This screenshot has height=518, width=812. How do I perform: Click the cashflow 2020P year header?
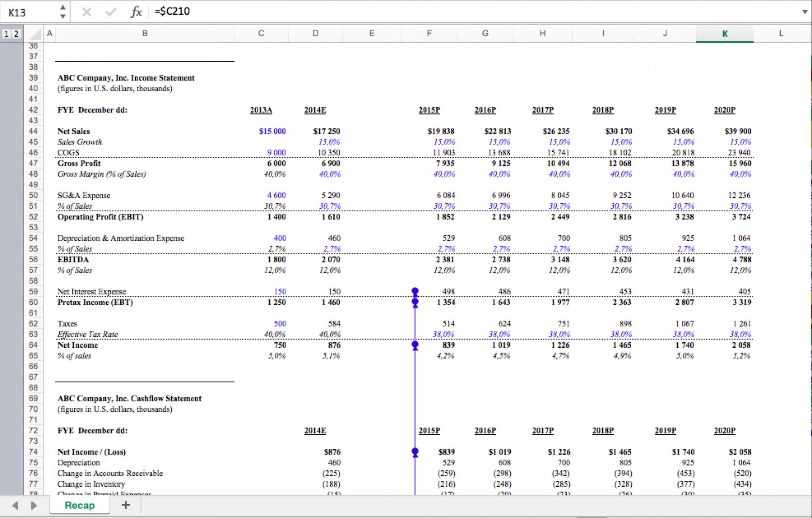coord(724,431)
